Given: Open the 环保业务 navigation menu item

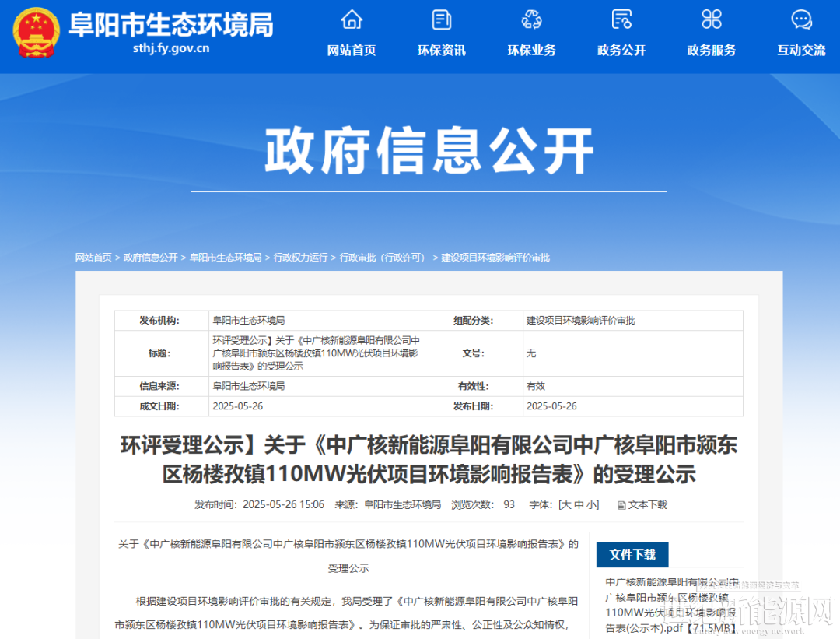Looking at the screenshot, I should tap(531, 51).
